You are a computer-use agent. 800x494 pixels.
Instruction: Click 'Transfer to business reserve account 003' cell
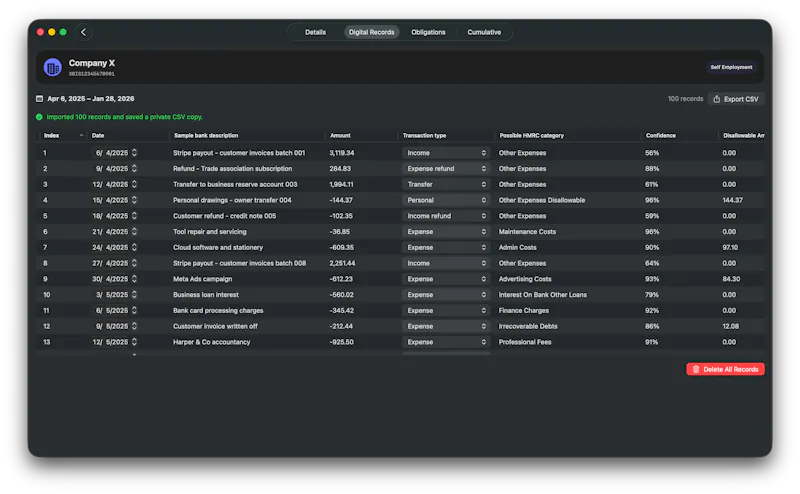pos(235,184)
